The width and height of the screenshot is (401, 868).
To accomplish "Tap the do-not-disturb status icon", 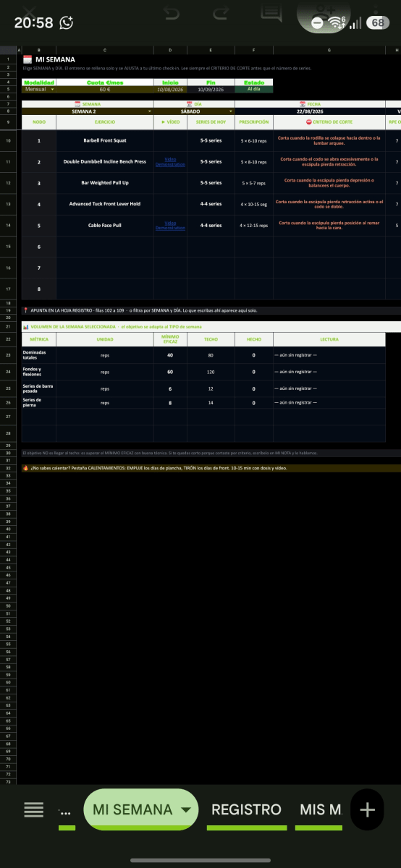I will tap(317, 23).
